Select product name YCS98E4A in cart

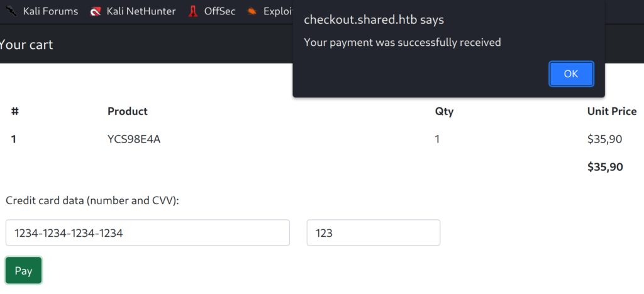tap(134, 139)
